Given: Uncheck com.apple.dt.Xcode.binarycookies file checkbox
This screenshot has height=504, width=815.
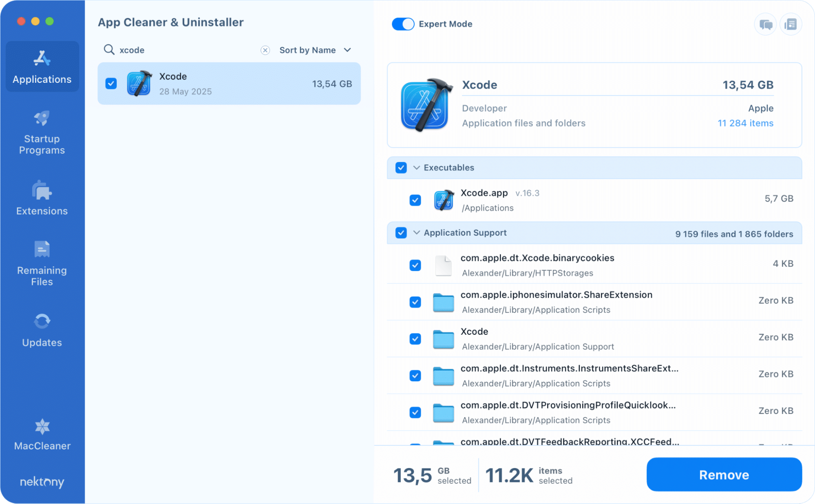Looking at the screenshot, I should pos(415,265).
